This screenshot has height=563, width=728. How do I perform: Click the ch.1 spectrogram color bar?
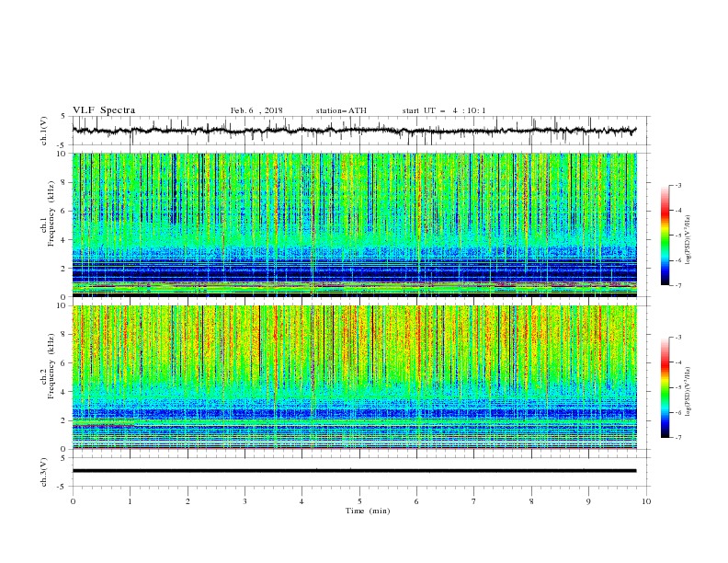tap(665, 236)
